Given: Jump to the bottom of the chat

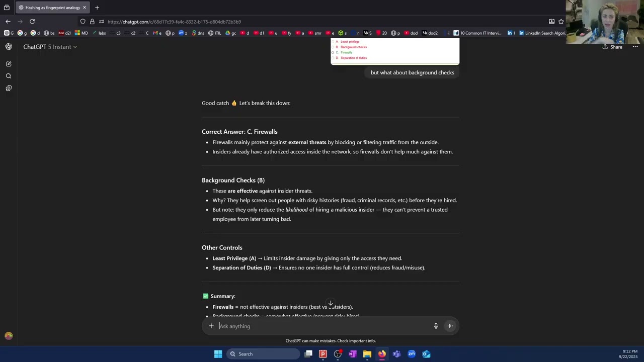Looking at the screenshot, I should point(331,304).
